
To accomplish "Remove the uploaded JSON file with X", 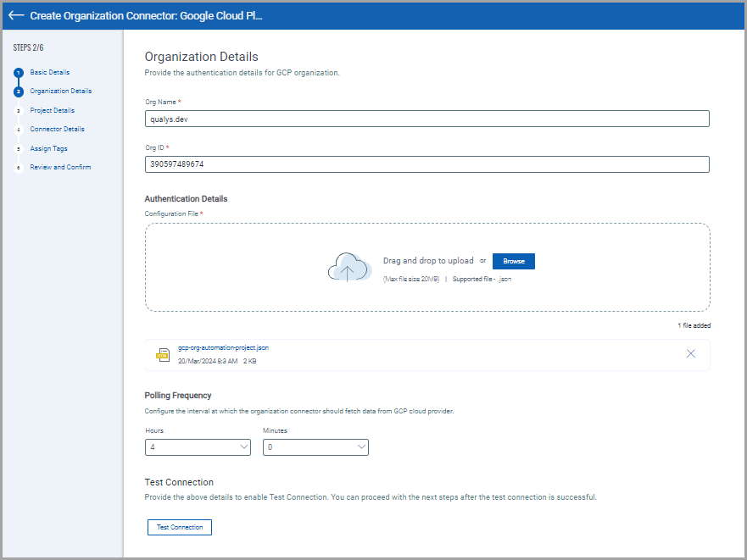I will pos(690,353).
